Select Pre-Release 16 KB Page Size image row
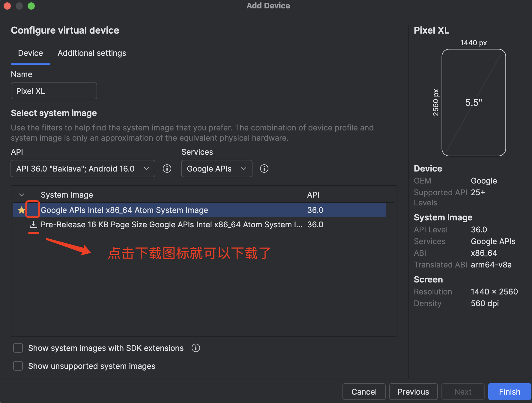Screen dimensions: 532x403 click(x=199, y=225)
